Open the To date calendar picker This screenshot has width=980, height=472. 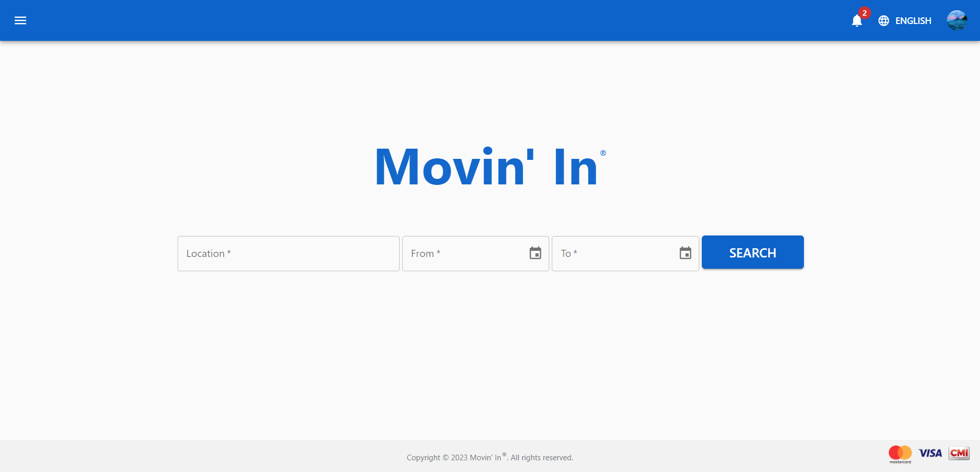[685, 253]
